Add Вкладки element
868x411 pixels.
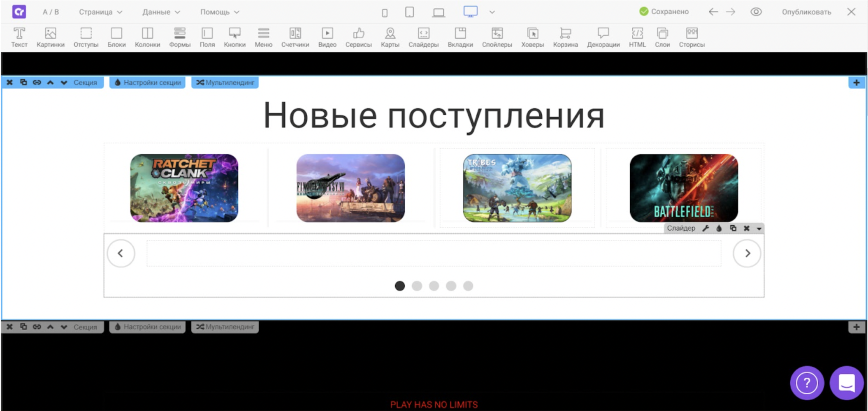pyautogui.click(x=460, y=37)
